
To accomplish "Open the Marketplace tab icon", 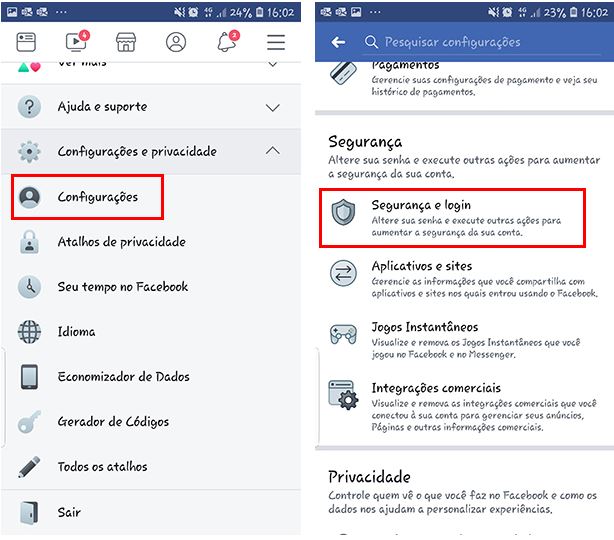I will 126,42.
